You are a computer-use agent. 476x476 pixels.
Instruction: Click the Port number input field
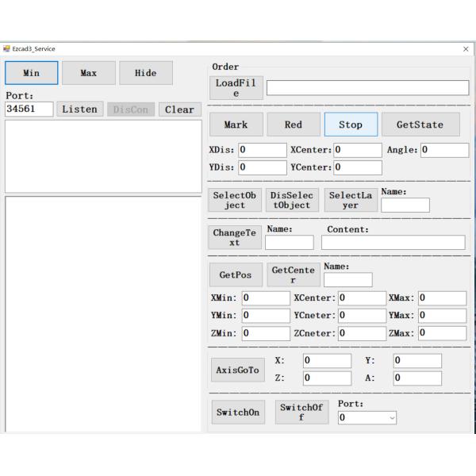point(29,109)
